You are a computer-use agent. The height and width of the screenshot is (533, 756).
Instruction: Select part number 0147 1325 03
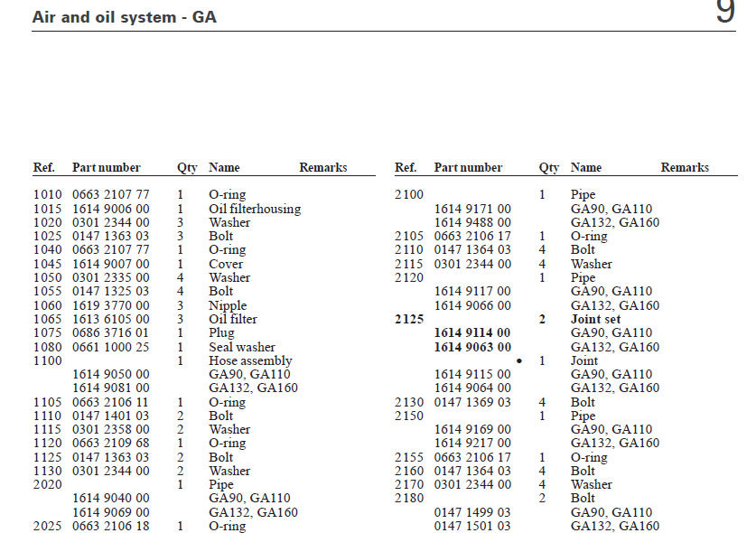click(x=111, y=291)
